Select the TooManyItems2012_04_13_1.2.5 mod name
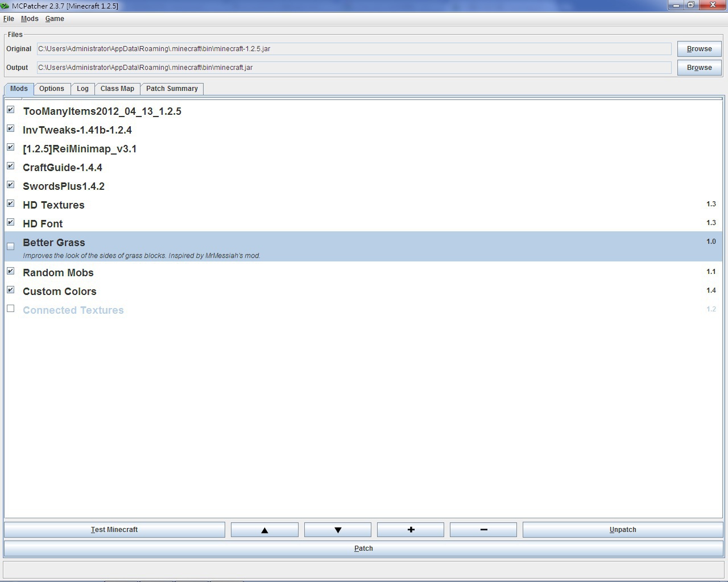 pyautogui.click(x=102, y=111)
